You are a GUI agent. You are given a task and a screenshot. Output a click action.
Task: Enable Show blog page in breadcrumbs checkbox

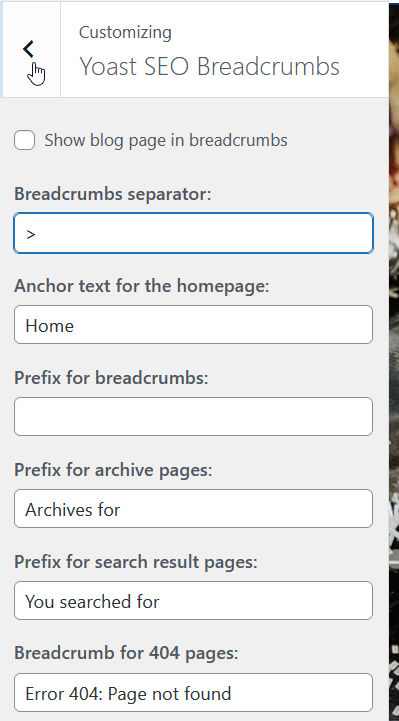24,140
